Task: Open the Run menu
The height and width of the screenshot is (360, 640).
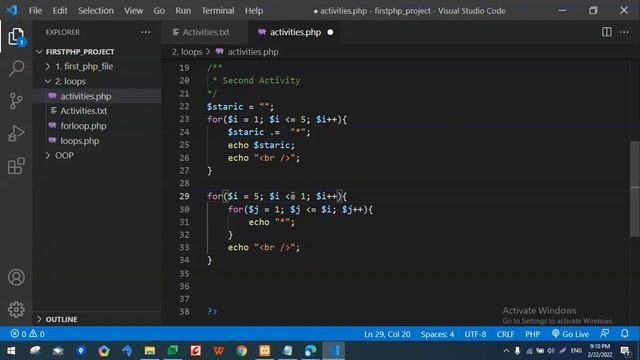Action: coord(183,11)
